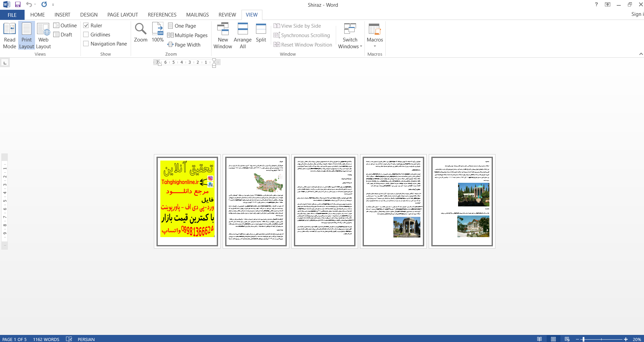Open the undo history dropdown arrow
Image resolution: width=644 pixels, height=342 pixels.
(x=35, y=5)
